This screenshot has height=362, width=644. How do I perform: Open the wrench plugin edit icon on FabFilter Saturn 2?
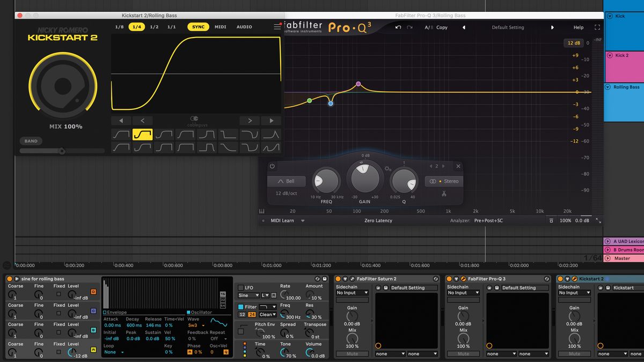(352, 279)
